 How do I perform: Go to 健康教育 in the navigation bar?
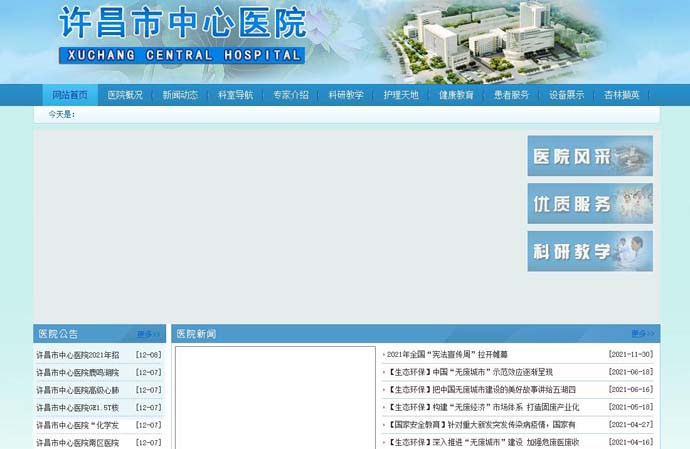click(x=456, y=95)
